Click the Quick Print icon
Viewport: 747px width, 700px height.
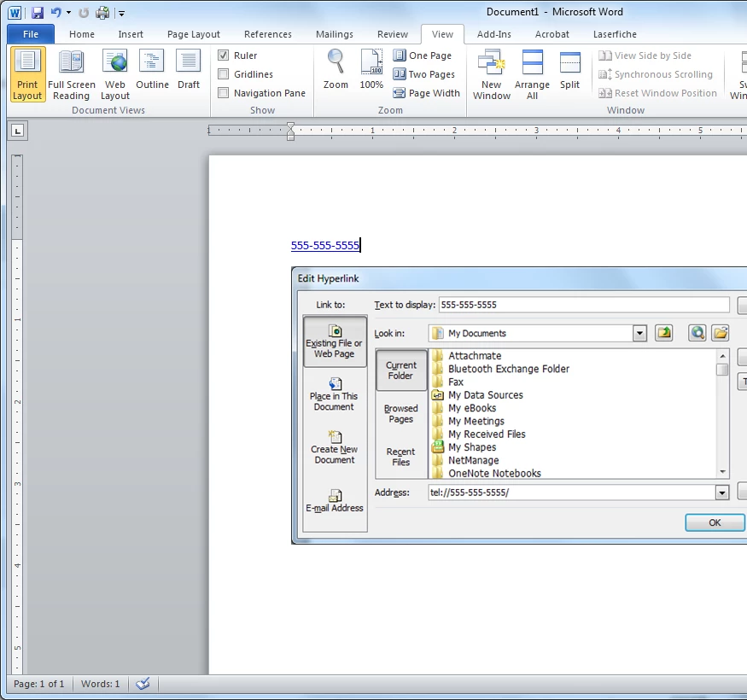tap(102, 13)
